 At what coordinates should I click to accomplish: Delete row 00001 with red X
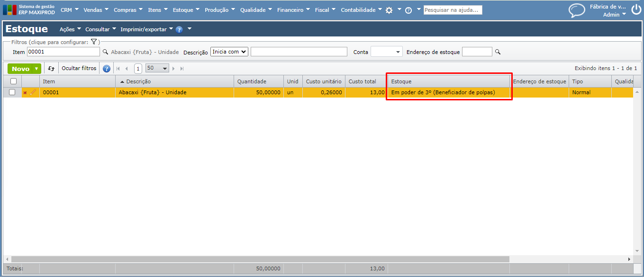tap(25, 93)
